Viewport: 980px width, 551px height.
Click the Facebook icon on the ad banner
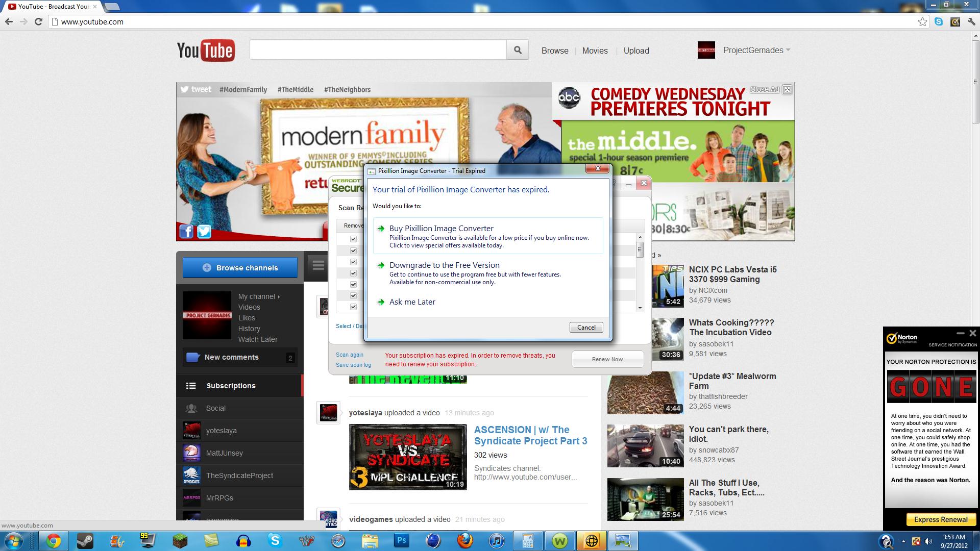pos(186,232)
